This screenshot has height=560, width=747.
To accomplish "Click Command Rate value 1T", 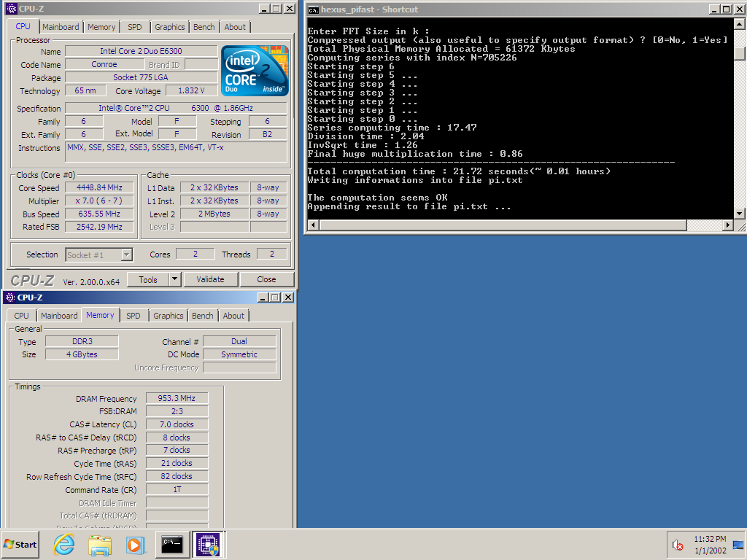I will (x=177, y=489).
